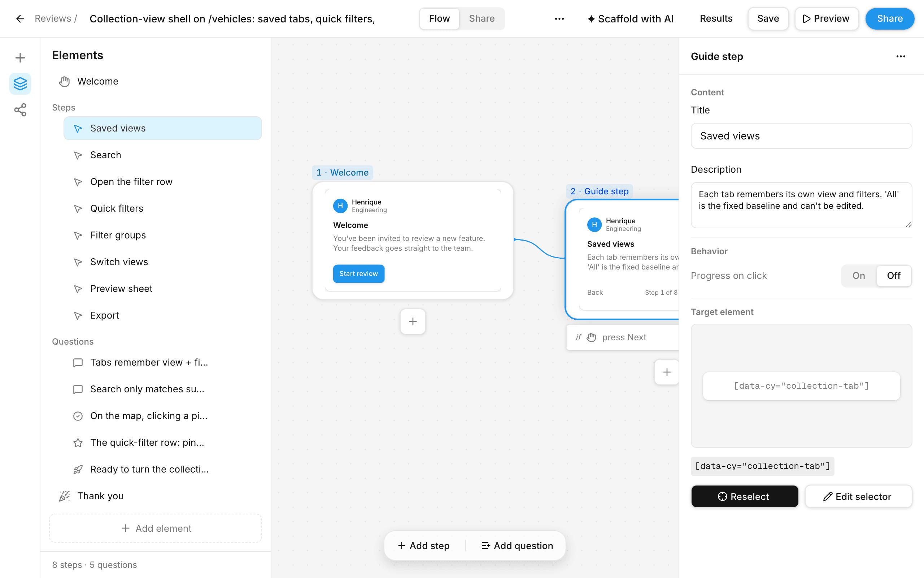
Task: Click the cursor icon of Preview sheet step
Action: (78, 289)
